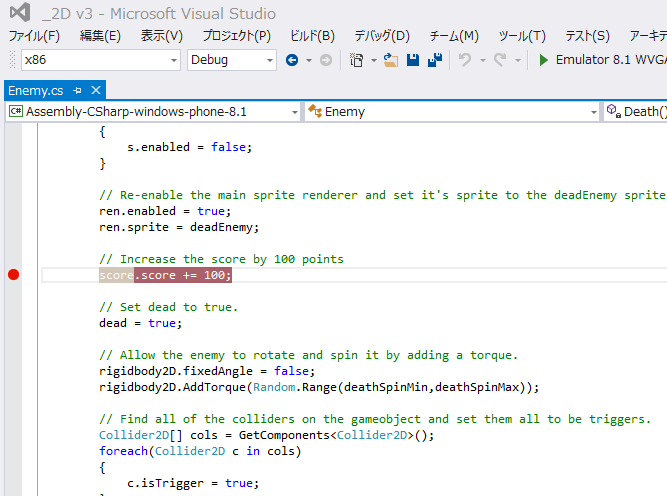
Task: Open the テスト(S) menu
Action: click(587, 36)
